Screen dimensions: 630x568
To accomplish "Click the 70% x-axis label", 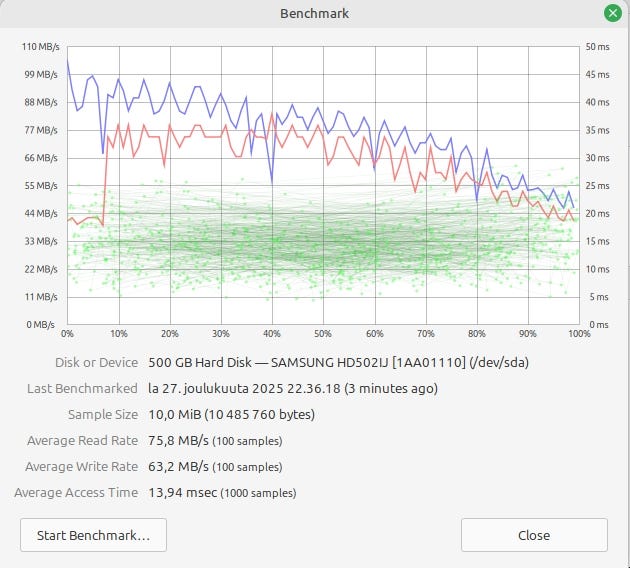I will pyautogui.click(x=426, y=334).
